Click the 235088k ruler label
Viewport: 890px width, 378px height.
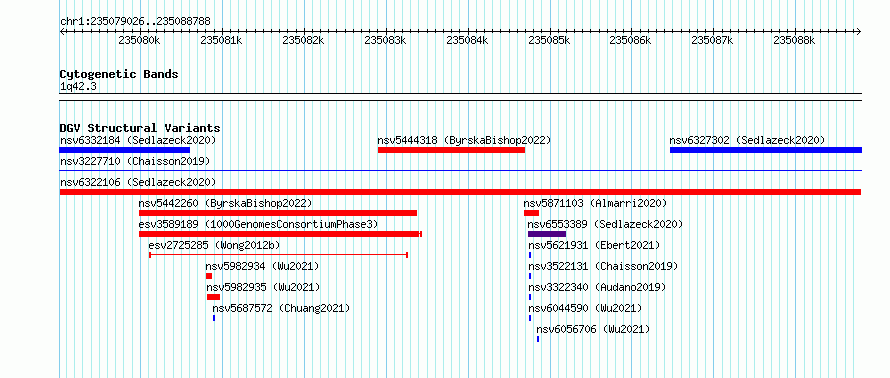pos(794,40)
